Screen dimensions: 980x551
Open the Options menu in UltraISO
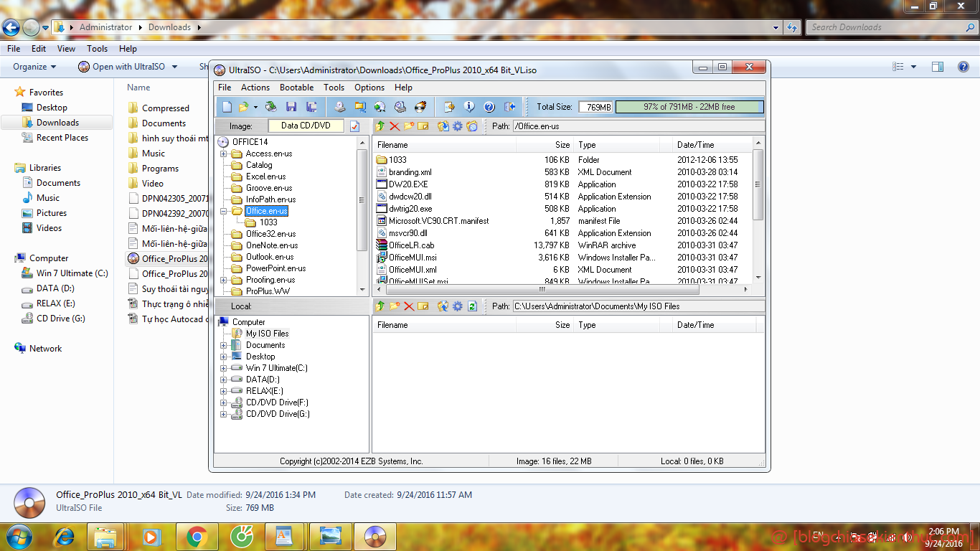tap(369, 88)
